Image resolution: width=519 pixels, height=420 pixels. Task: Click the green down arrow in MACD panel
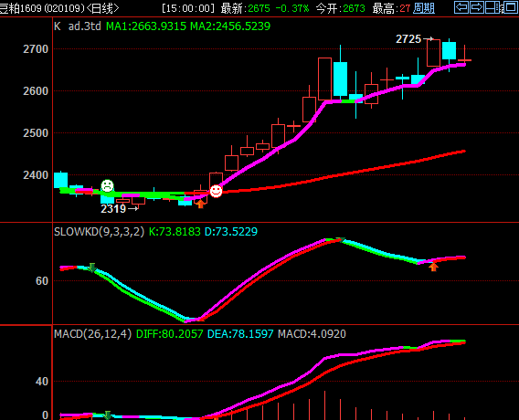[x=108, y=415]
